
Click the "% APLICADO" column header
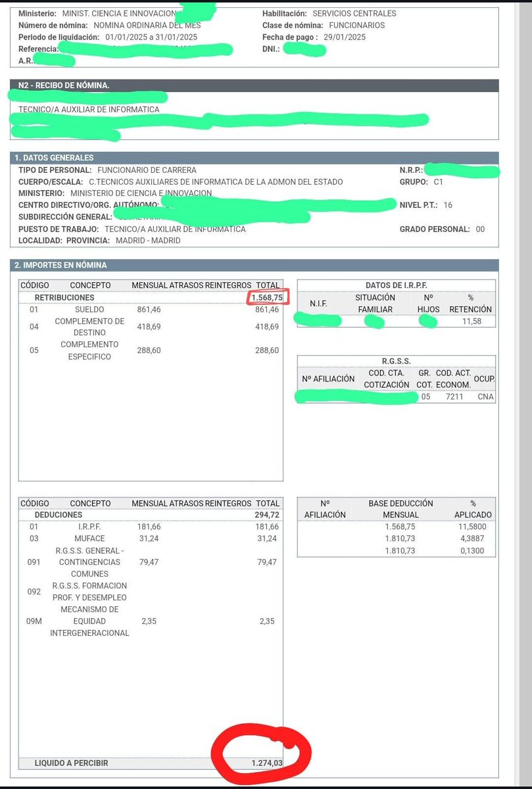(x=473, y=509)
